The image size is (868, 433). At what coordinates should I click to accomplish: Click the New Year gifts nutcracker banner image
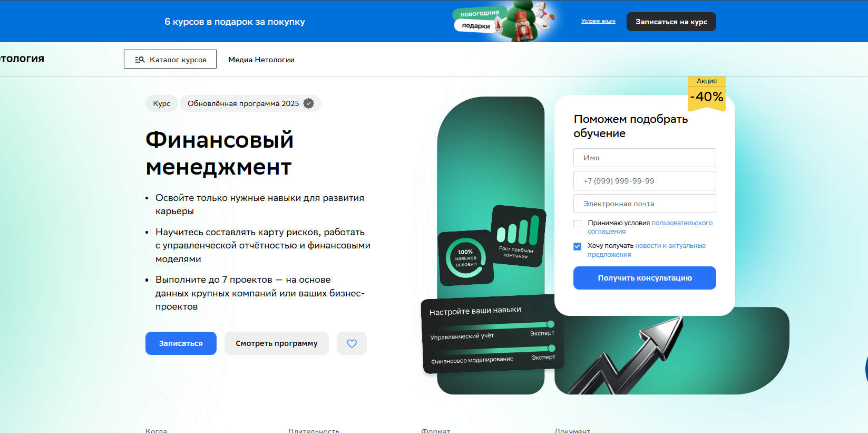504,21
